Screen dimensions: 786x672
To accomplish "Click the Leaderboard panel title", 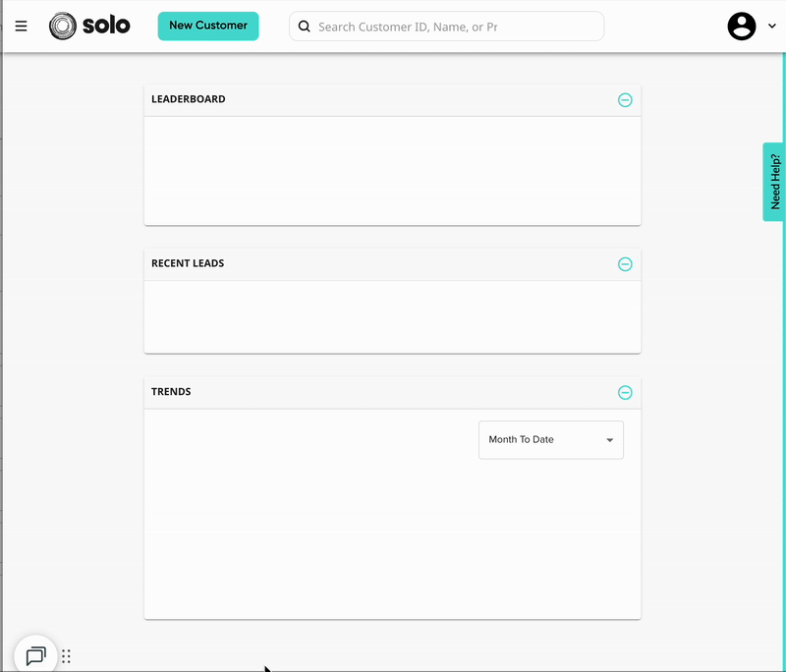I will 189,99.
